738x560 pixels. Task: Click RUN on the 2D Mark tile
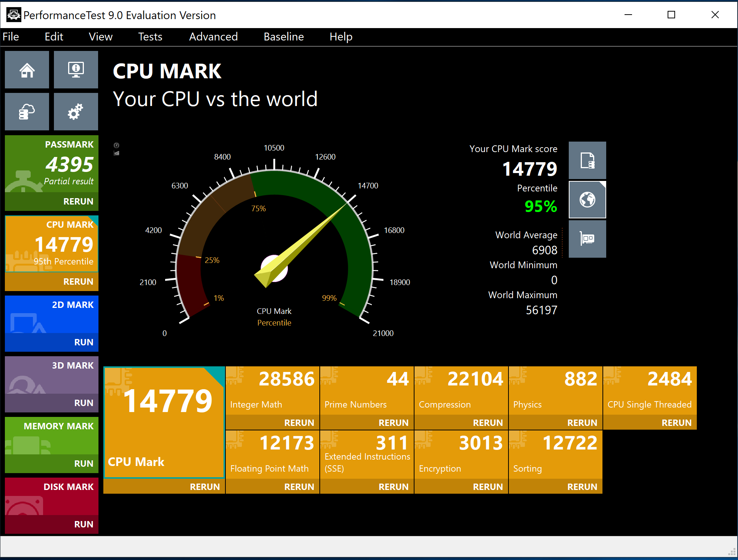coord(83,342)
